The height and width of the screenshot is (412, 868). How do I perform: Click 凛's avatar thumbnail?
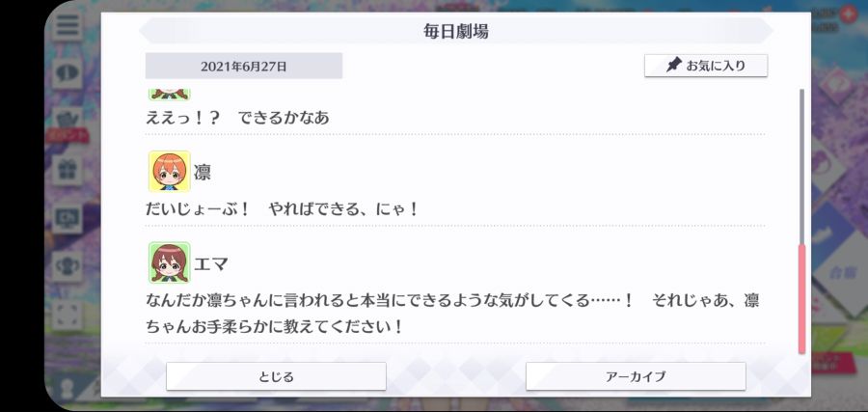169,172
